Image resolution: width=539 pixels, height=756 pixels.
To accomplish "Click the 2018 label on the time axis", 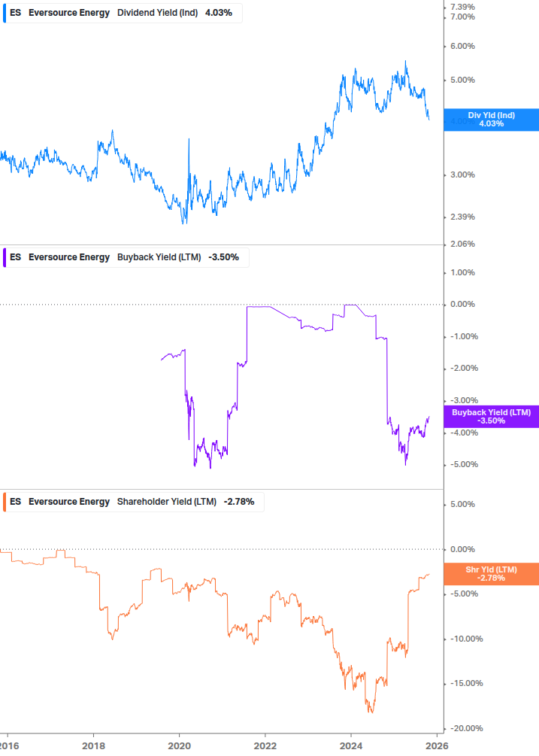I will pyautogui.click(x=93, y=745).
